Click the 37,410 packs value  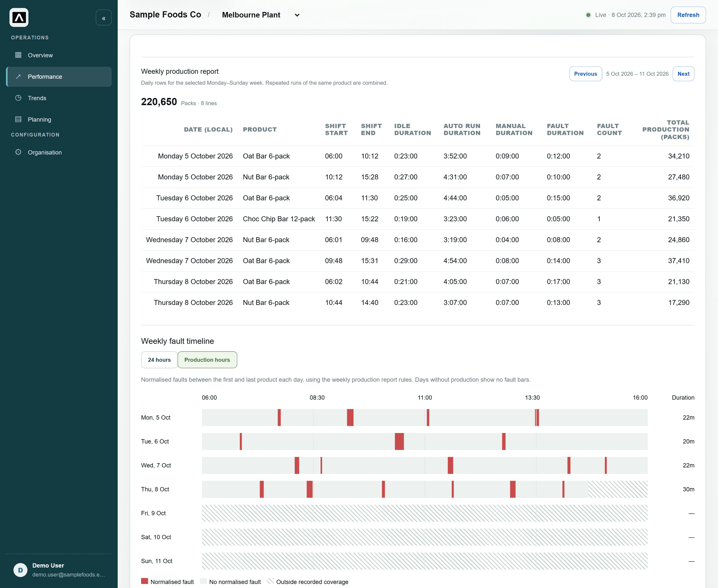(x=679, y=261)
